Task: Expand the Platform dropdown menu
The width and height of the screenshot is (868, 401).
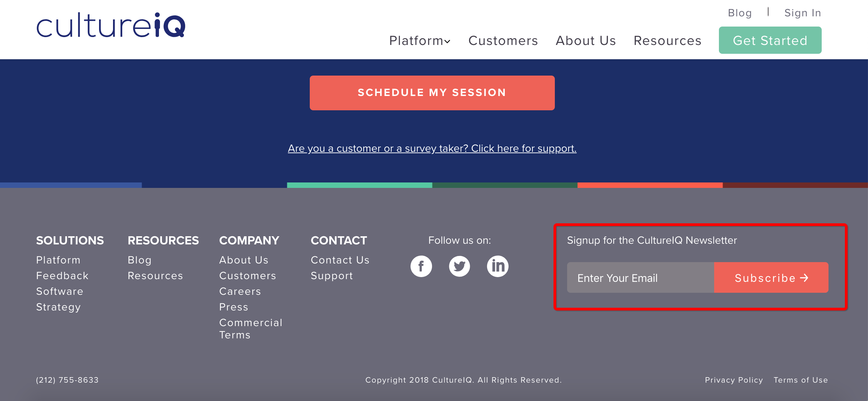Action: (x=420, y=41)
